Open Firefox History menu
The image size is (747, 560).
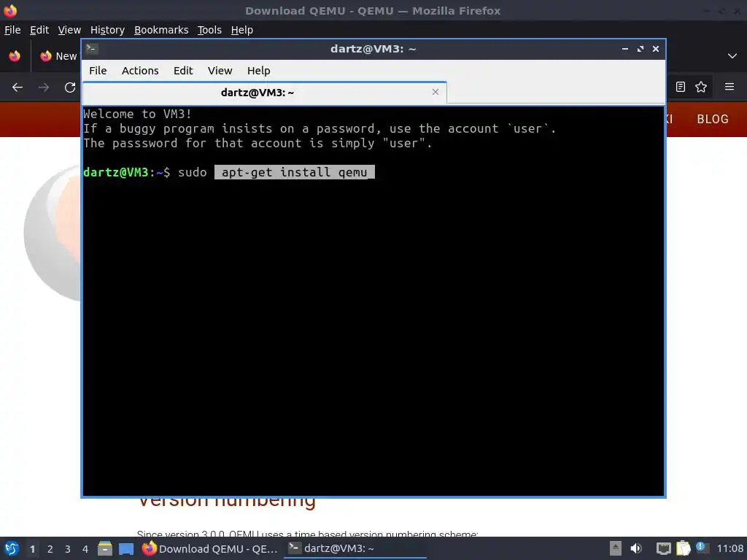(107, 30)
